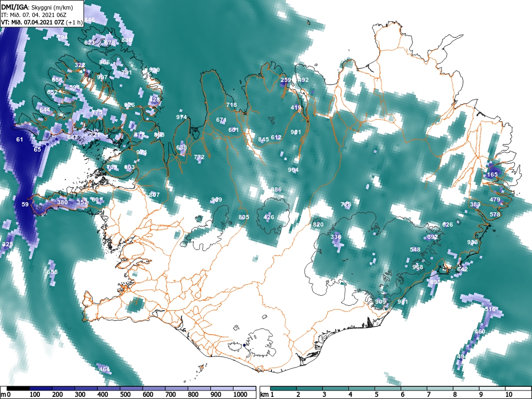Click the visibility value 603 on the map

129,167
